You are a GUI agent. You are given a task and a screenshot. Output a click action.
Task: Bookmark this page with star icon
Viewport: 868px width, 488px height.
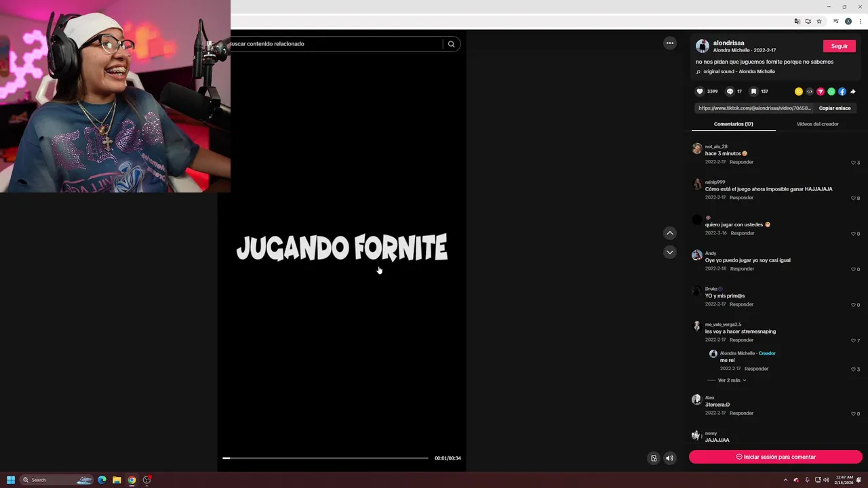click(x=819, y=22)
